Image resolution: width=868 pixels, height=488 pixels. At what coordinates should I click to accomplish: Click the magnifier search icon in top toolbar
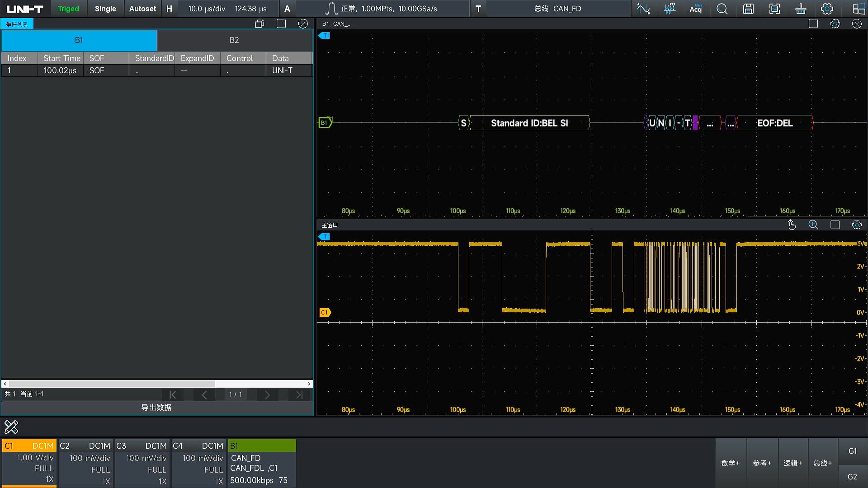[x=722, y=9]
